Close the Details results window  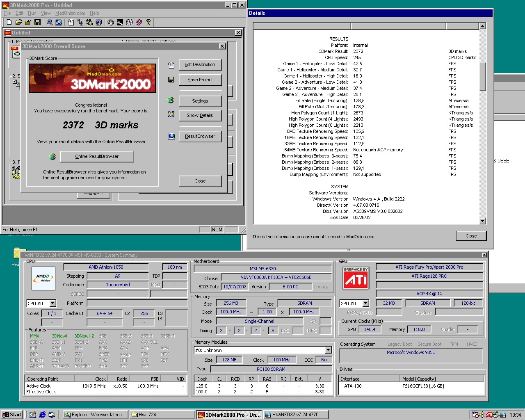[x=471, y=236]
